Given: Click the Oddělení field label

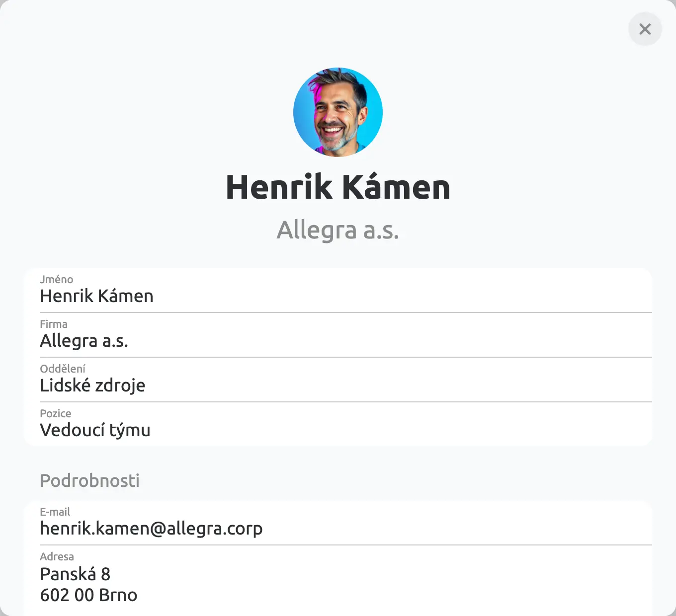Looking at the screenshot, I should pyautogui.click(x=63, y=369).
